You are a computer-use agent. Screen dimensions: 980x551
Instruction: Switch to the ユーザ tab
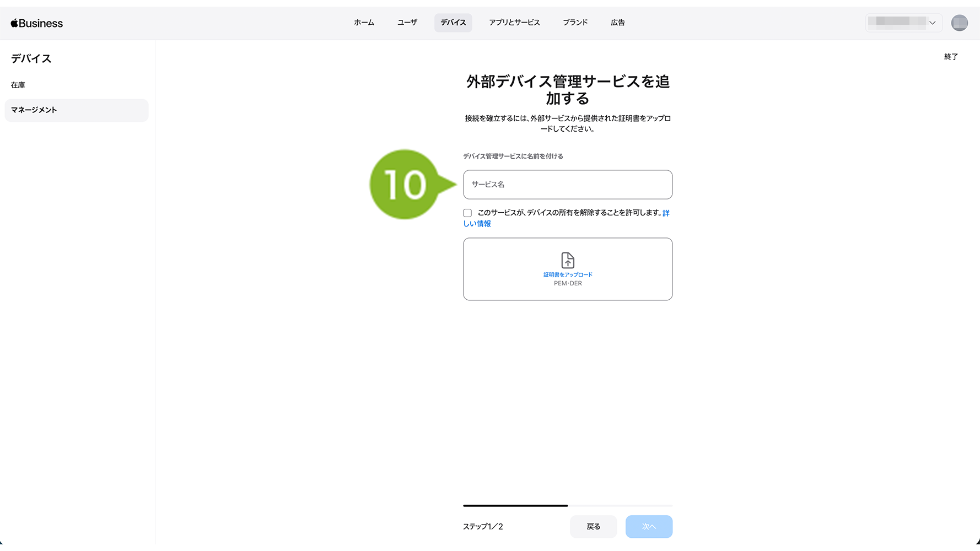(x=407, y=23)
